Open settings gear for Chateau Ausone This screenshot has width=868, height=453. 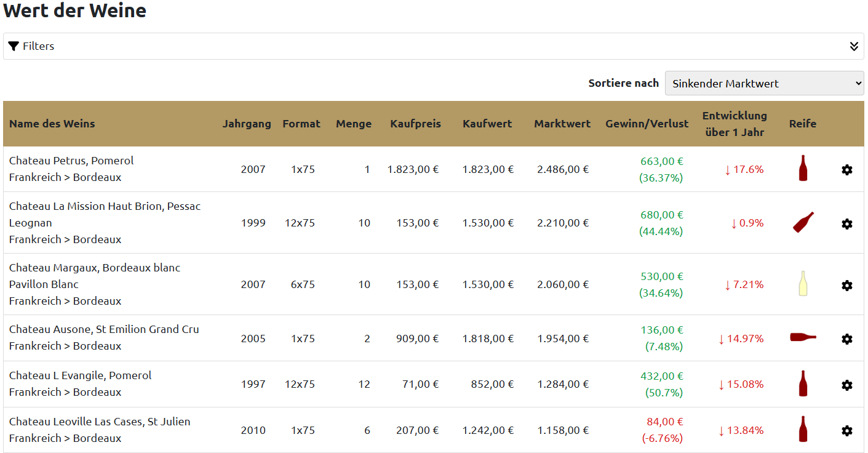[847, 339]
